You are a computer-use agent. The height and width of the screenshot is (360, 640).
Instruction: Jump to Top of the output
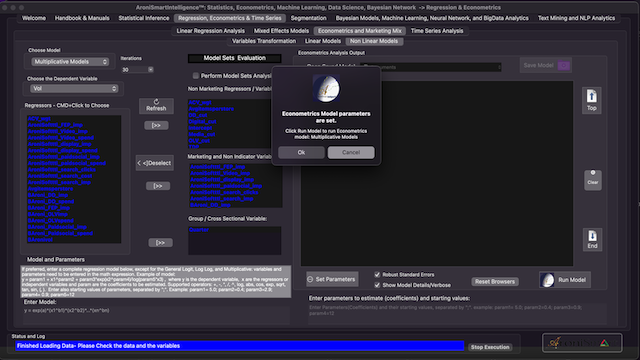coord(591,100)
